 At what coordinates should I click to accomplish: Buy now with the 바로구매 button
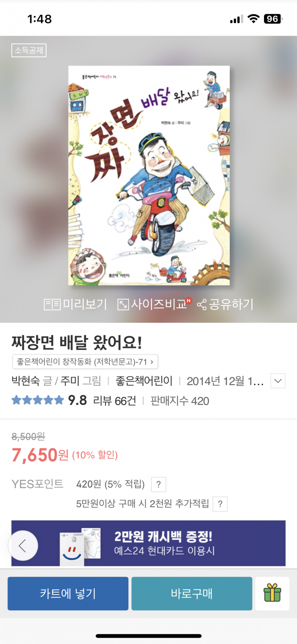pyautogui.click(x=192, y=593)
